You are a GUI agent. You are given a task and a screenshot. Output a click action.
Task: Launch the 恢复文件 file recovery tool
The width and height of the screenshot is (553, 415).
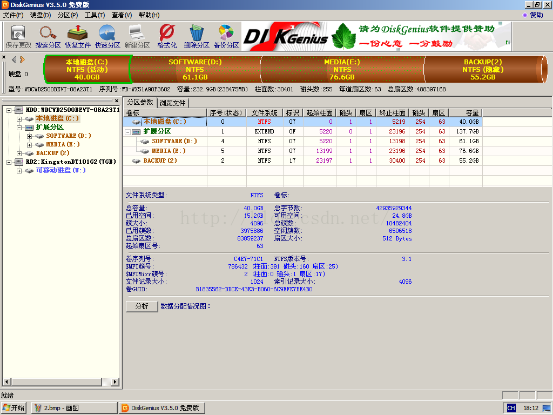[x=78, y=36]
